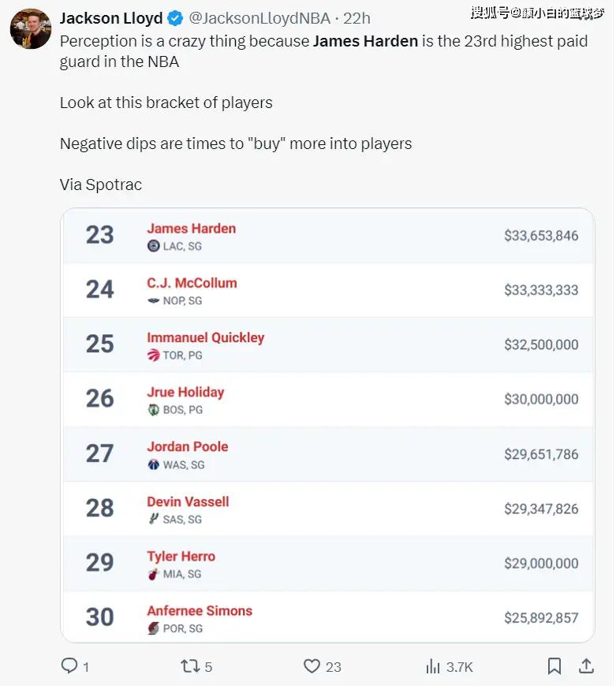Share the tweet via upload icon
616x686 pixels.
[586, 665]
